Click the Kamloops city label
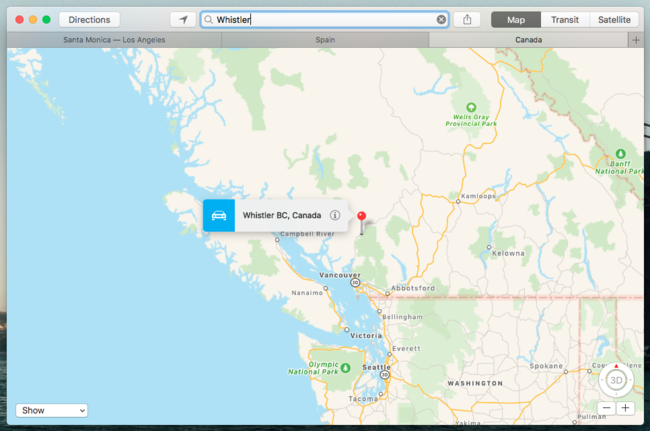650x431 pixels. click(478, 196)
